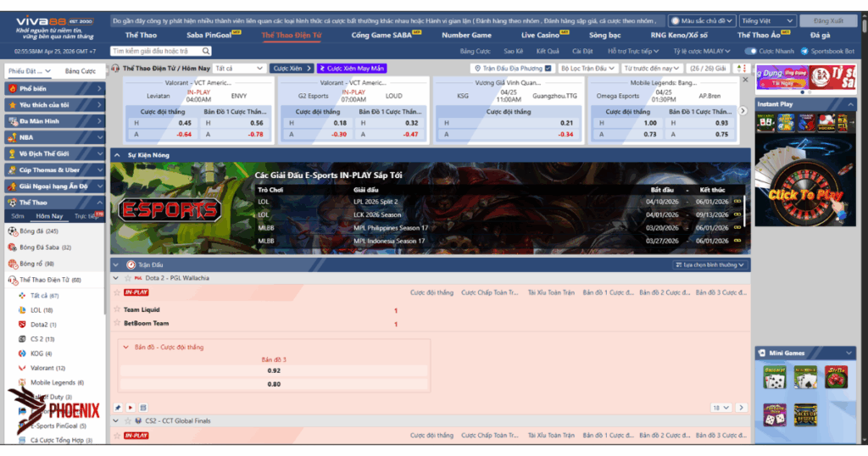The image size is (868, 456).
Task: Open the Kết Quả link
Action: coord(547,51)
